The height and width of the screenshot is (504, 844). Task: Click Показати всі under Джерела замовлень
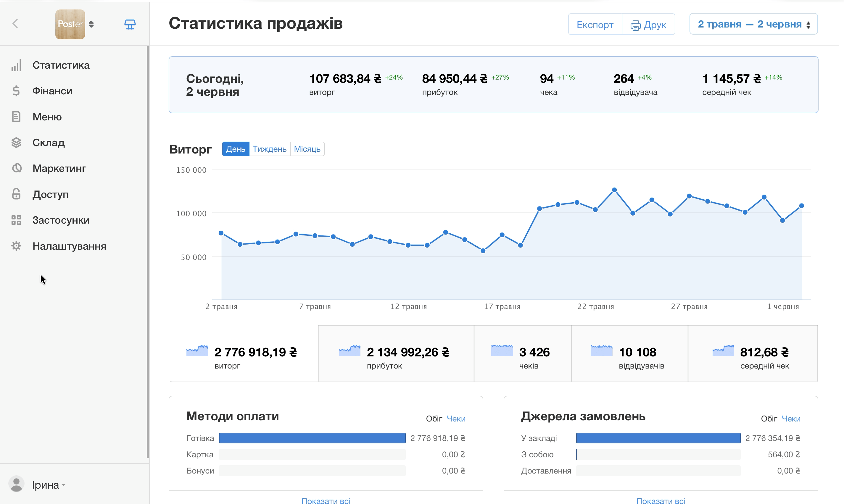coord(661,501)
